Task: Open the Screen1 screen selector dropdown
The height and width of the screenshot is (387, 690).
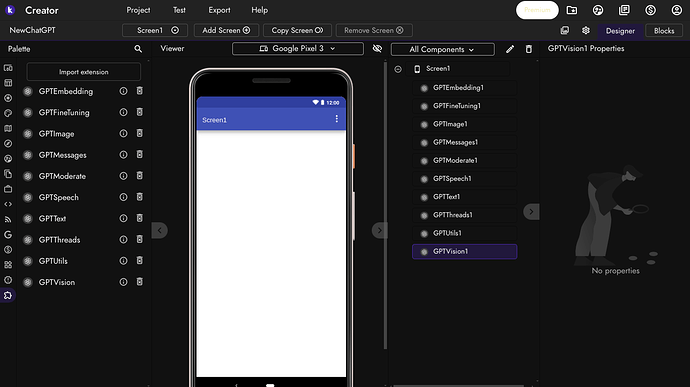Action: (155, 30)
